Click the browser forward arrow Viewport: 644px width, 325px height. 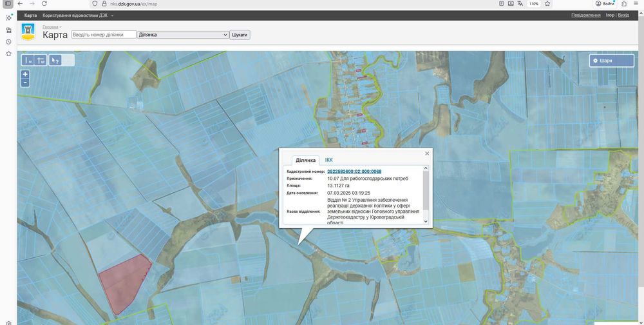[32, 3]
